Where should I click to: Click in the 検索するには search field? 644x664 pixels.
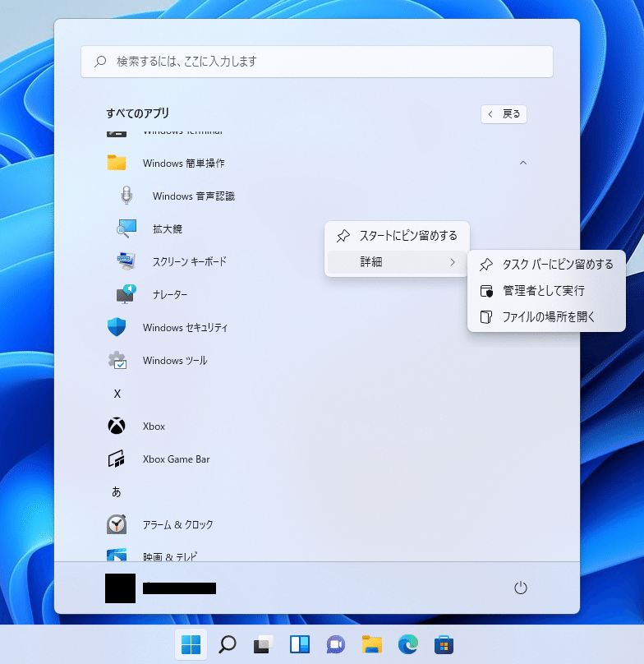[317, 62]
